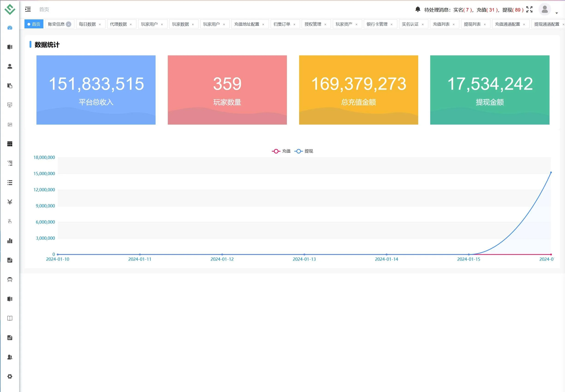Click the settings gear sidebar icon
Image resolution: width=565 pixels, height=392 pixels.
(x=10, y=376)
